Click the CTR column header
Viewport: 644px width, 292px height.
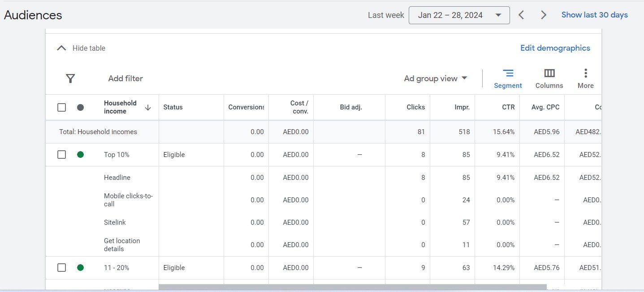pos(508,107)
